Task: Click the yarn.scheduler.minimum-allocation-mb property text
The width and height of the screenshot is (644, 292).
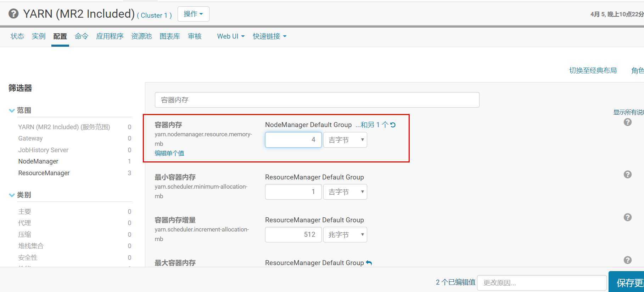Action: [x=201, y=191]
